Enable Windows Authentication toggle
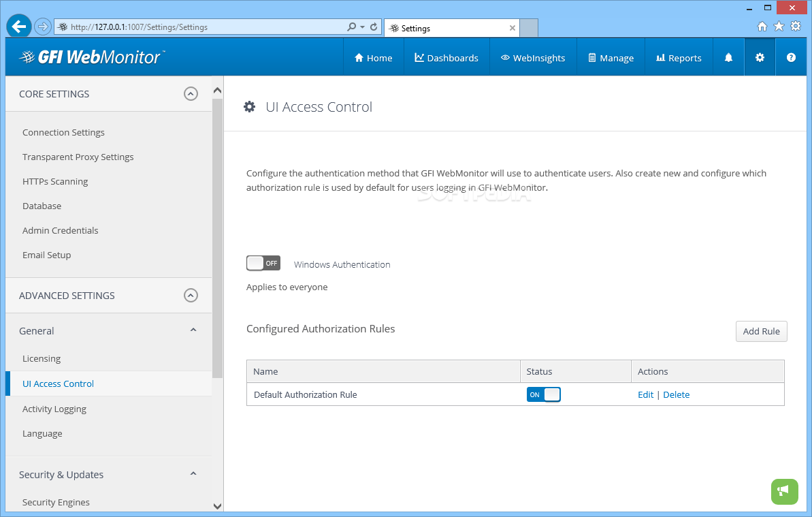Viewport: 812px width, 517px height. click(x=263, y=263)
